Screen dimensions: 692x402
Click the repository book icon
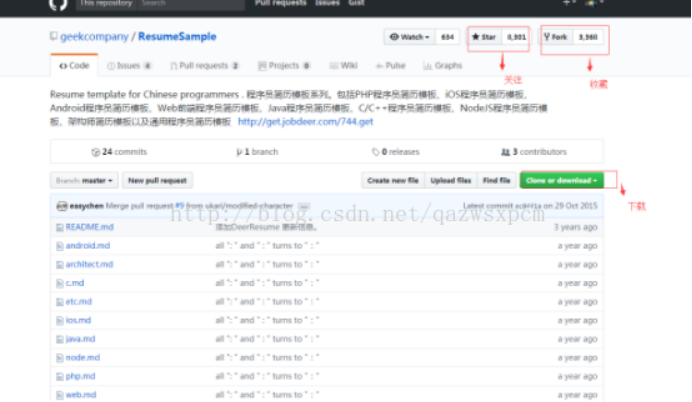point(53,36)
